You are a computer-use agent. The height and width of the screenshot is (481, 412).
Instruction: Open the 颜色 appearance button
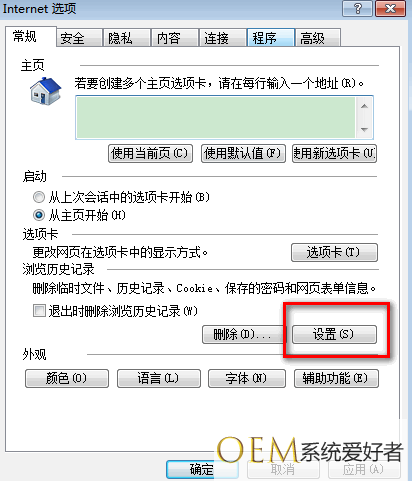point(67,378)
